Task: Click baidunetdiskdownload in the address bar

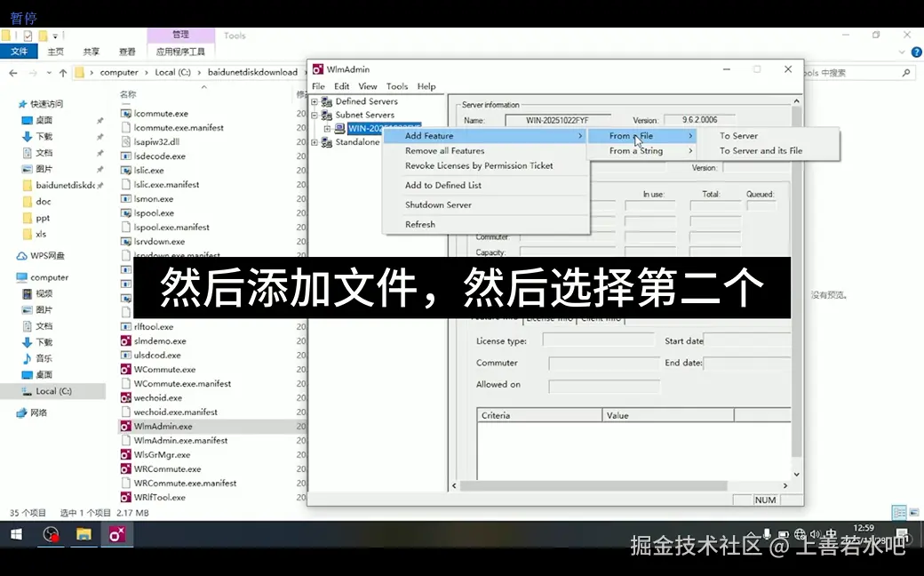Action: click(252, 73)
